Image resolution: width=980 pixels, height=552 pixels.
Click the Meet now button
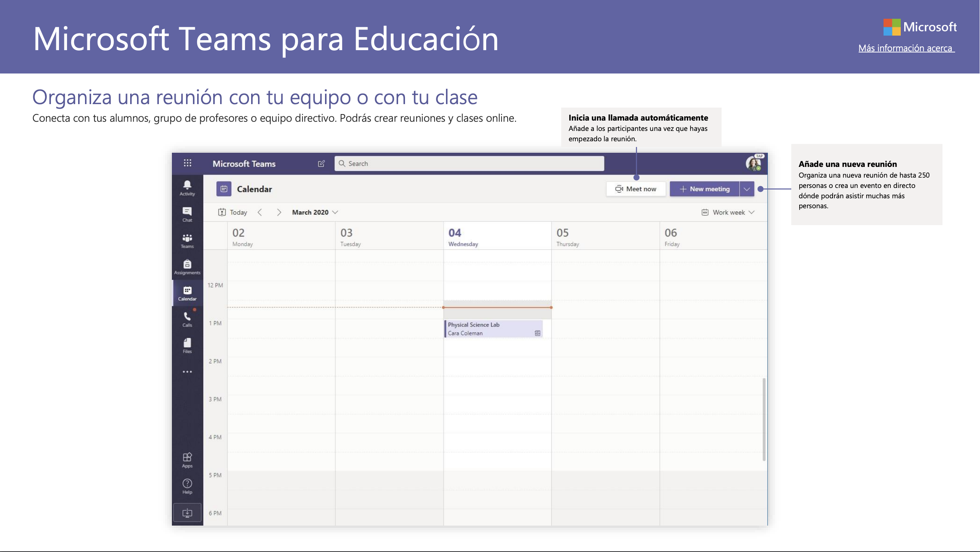coord(636,189)
